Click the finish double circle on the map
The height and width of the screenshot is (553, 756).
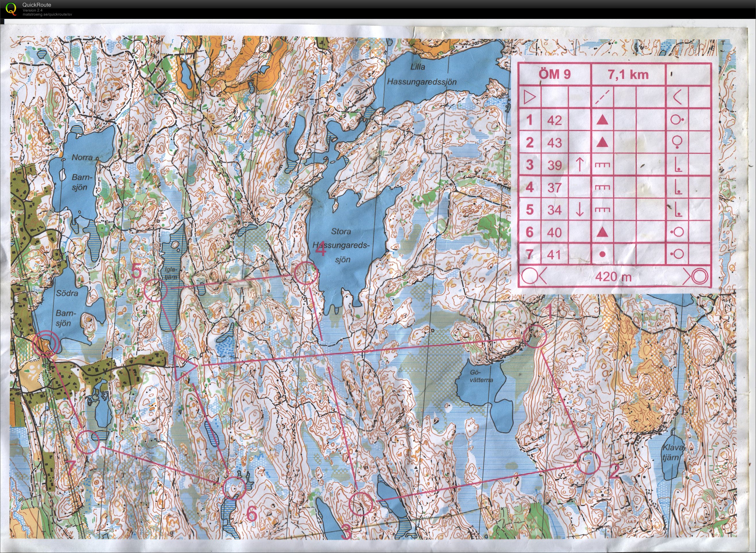point(47,343)
